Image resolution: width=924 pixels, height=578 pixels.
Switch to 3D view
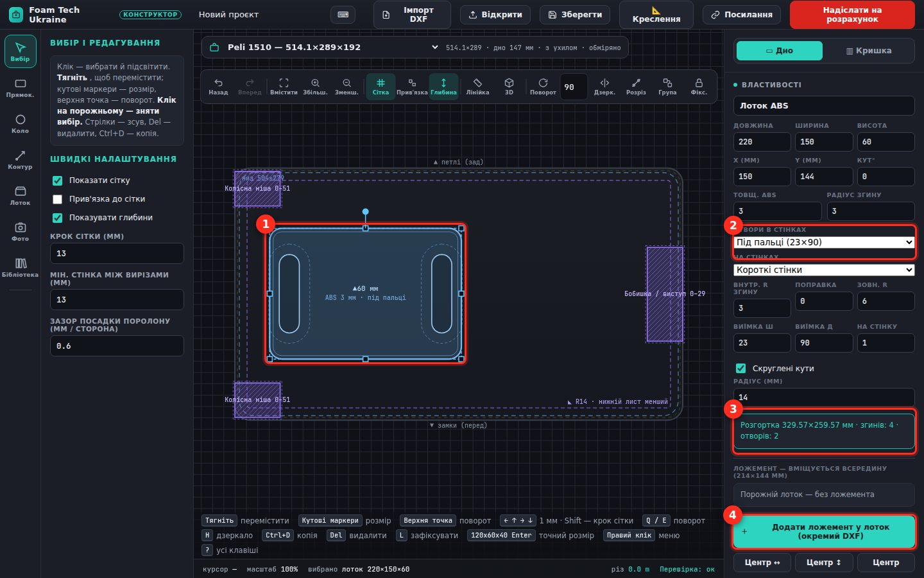tap(509, 87)
